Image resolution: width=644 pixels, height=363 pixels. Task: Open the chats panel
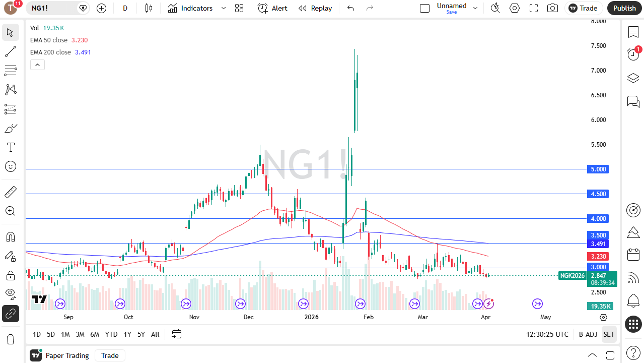(633, 101)
